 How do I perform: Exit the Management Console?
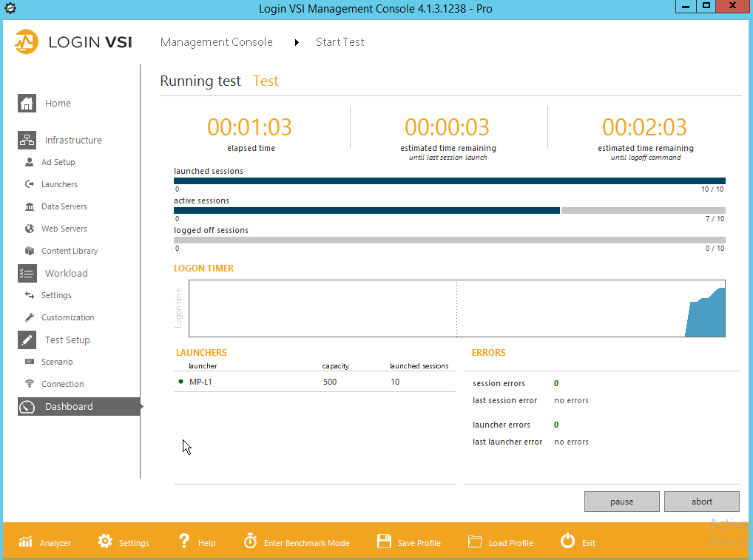click(578, 542)
